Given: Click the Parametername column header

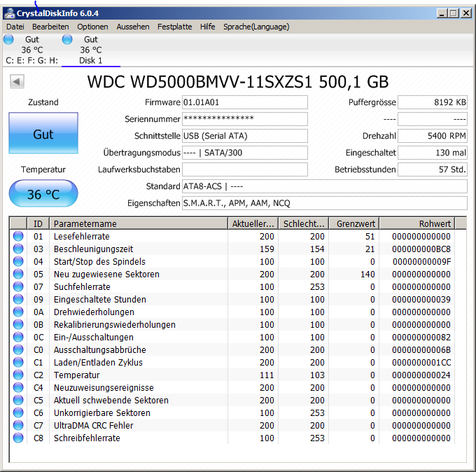Looking at the screenshot, I should tap(139, 223).
